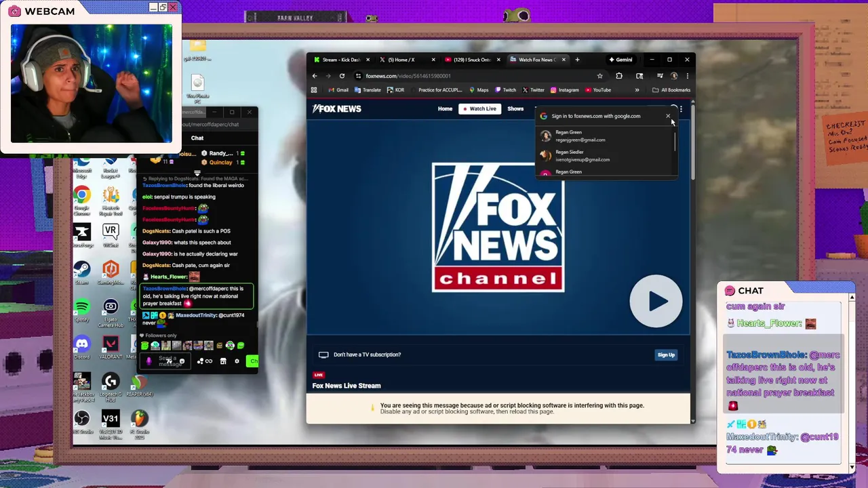Open a new browser tab
Image resolution: width=868 pixels, height=488 pixels.
click(x=577, y=60)
